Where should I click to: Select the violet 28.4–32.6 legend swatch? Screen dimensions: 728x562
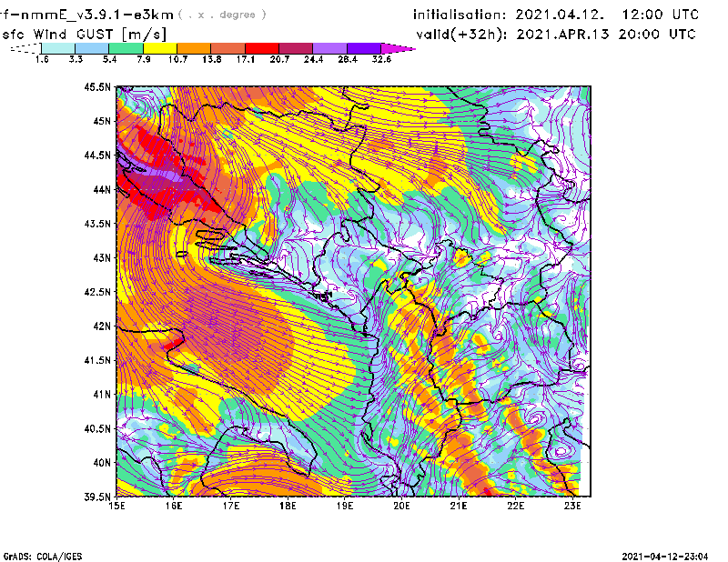(x=364, y=48)
